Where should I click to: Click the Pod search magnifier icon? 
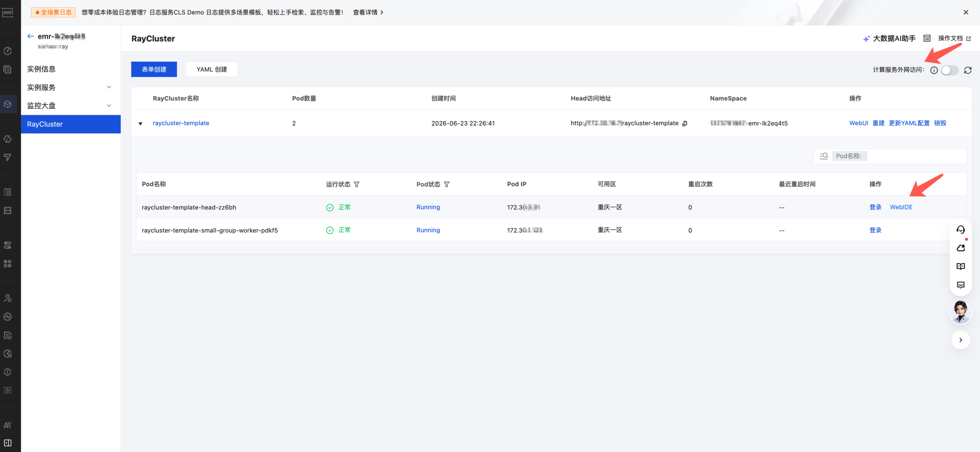[824, 156]
